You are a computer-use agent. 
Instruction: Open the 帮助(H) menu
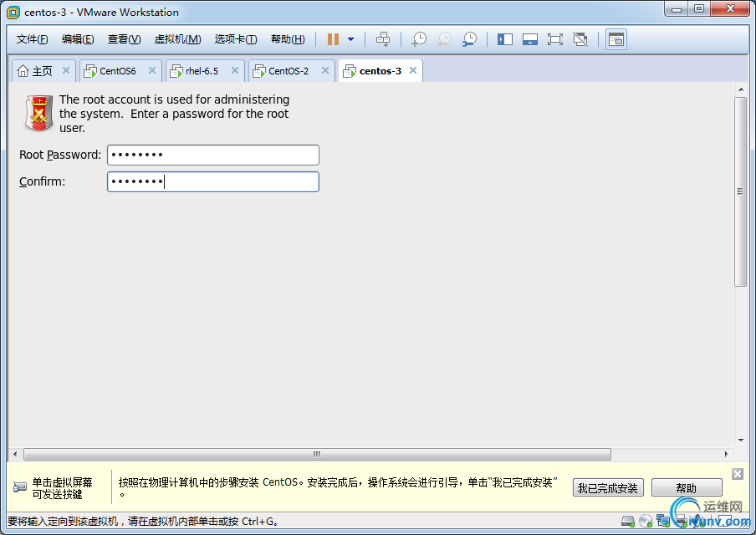pyautogui.click(x=288, y=39)
